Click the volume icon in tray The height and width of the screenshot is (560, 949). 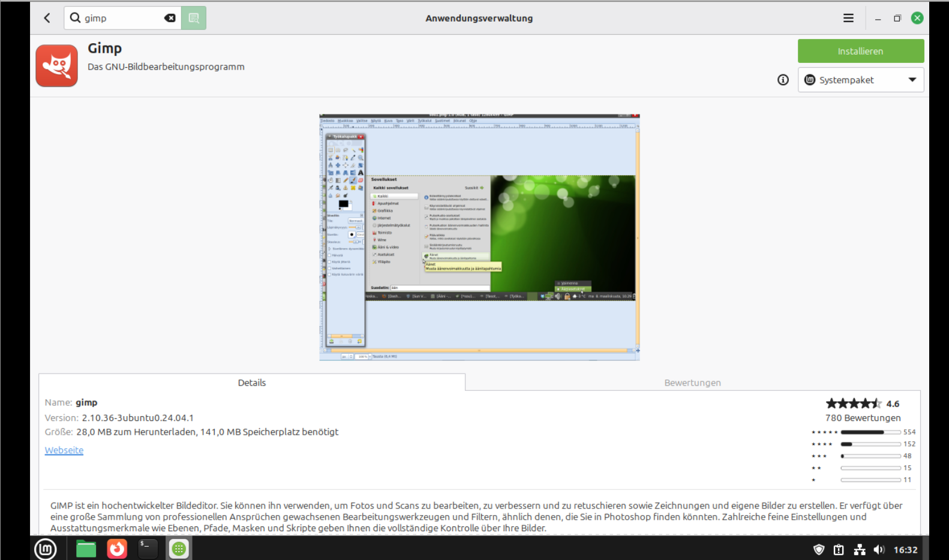(879, 550)
